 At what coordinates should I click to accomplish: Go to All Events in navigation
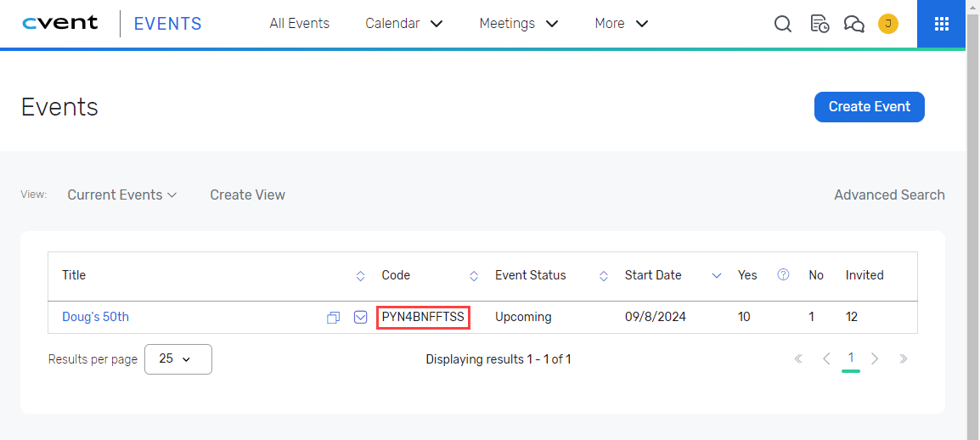(299, 24)
